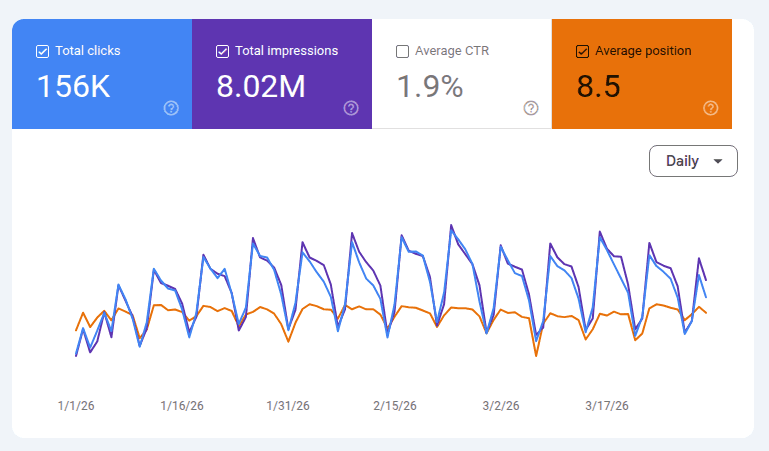
Task: Click the 2/15/26 axis date label
Action: point(395,406)
